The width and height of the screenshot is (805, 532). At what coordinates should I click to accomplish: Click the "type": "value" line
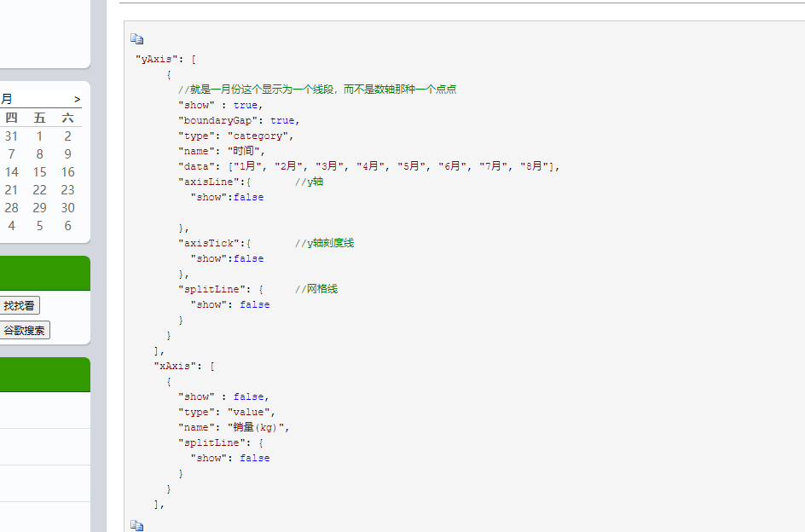pos(227,412)
